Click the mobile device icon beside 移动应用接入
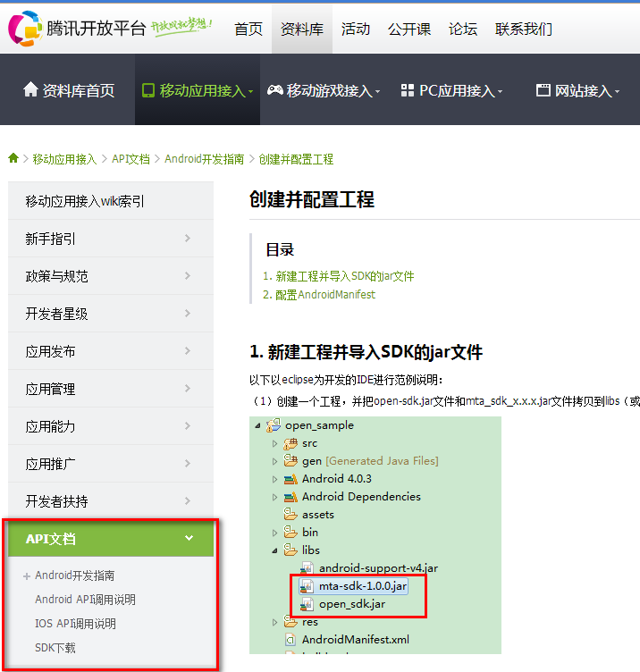 click(x=148, y=90)
